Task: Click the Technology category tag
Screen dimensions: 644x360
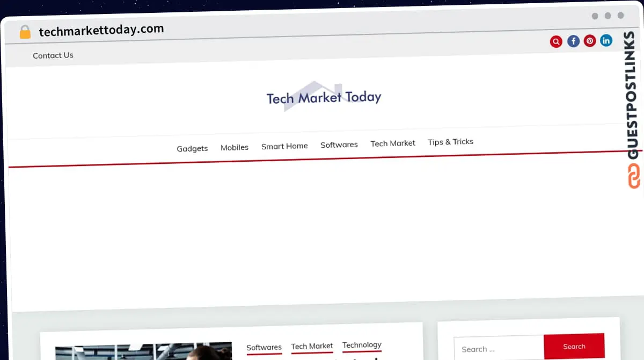Action: 362,345
